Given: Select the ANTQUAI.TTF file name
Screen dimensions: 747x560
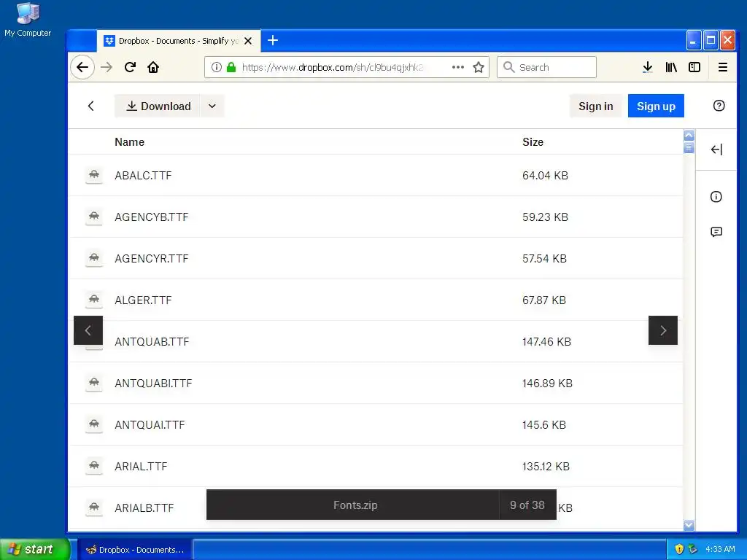Looking at the screenshot, I should pos(150,424).
